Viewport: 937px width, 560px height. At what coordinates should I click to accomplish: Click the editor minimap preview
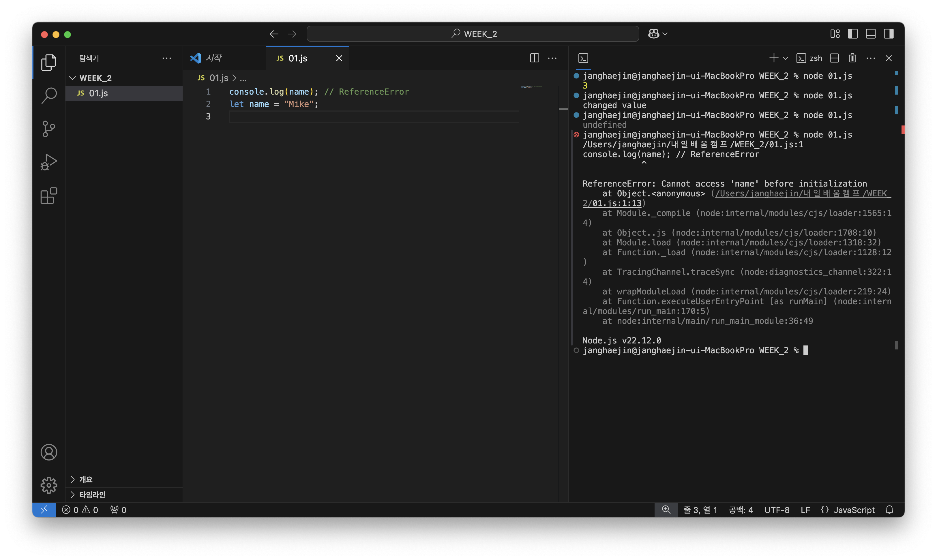pos(532,87)
